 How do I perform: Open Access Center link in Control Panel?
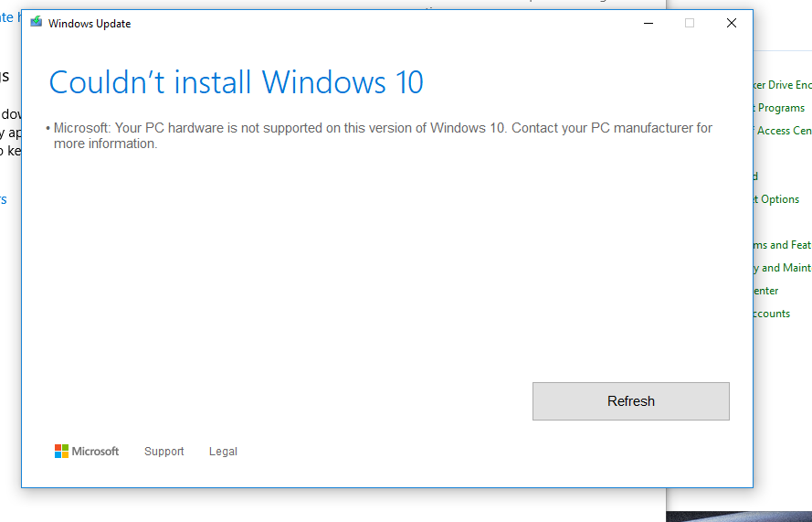(783, 131)
